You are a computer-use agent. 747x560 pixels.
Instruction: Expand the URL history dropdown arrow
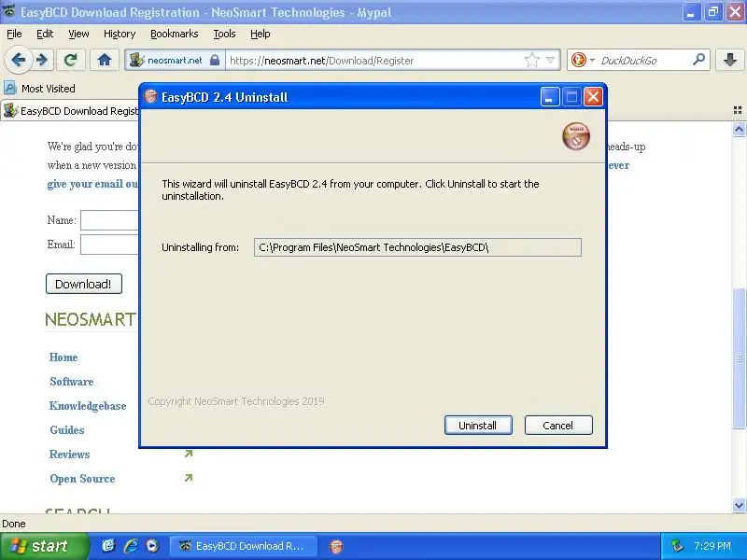tap(550, 60)
